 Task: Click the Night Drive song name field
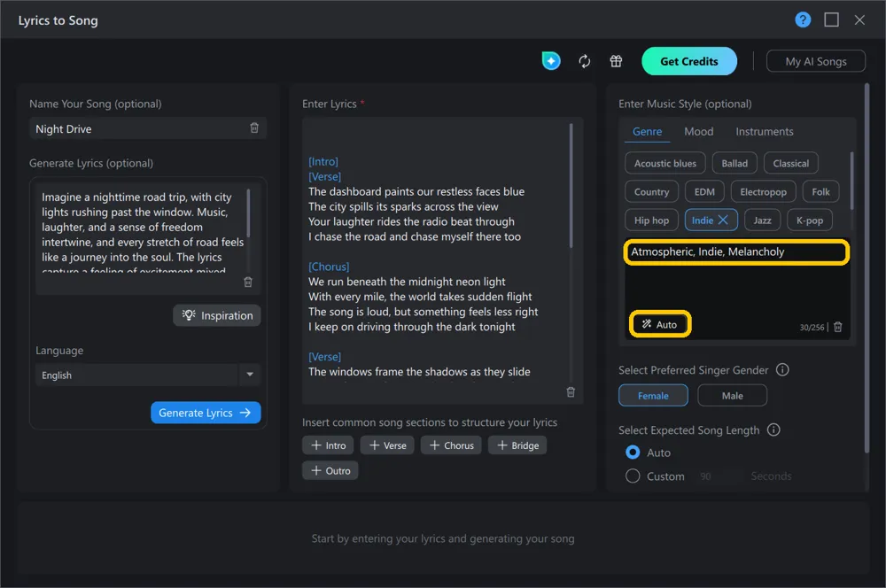[x=147, y=128]
